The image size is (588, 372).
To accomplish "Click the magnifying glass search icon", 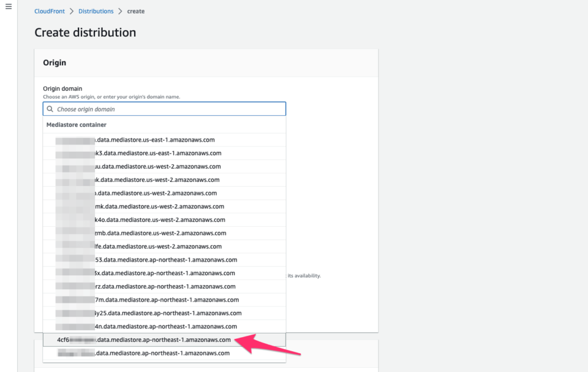I will coord(50,108).
